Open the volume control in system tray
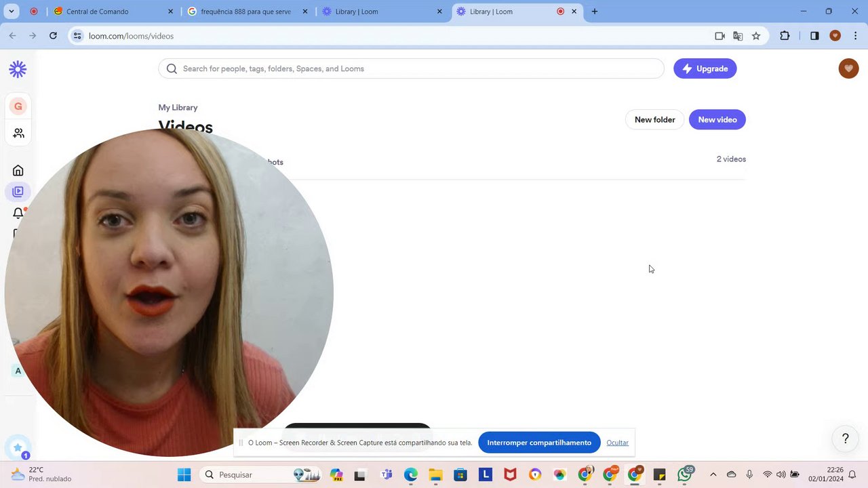Image resolution: width=868 pixels, height=488 pixels. 781,474
